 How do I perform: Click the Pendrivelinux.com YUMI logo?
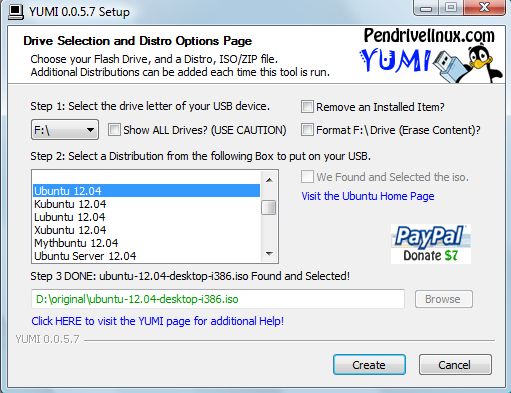click(430, 55)
